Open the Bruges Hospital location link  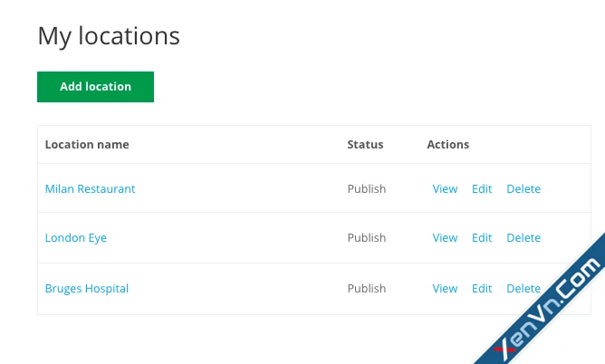click(x=86, y=289)
